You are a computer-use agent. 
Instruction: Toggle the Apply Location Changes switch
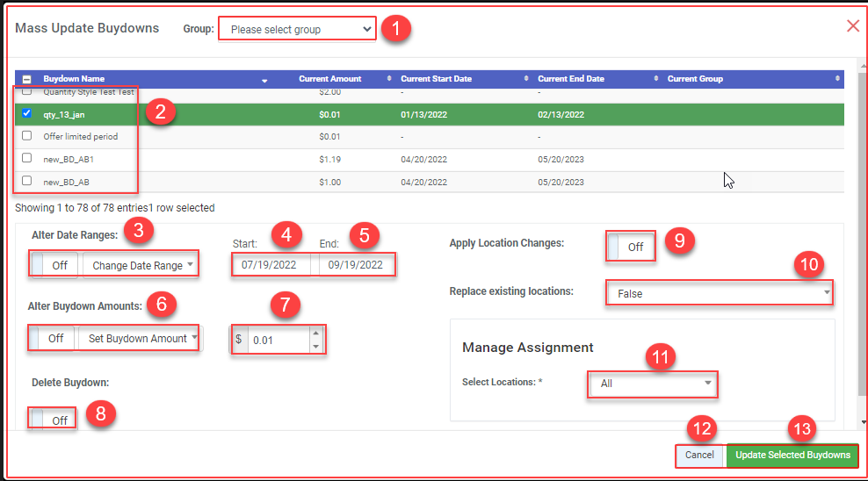pyautogui.click(x=631, y=247)
